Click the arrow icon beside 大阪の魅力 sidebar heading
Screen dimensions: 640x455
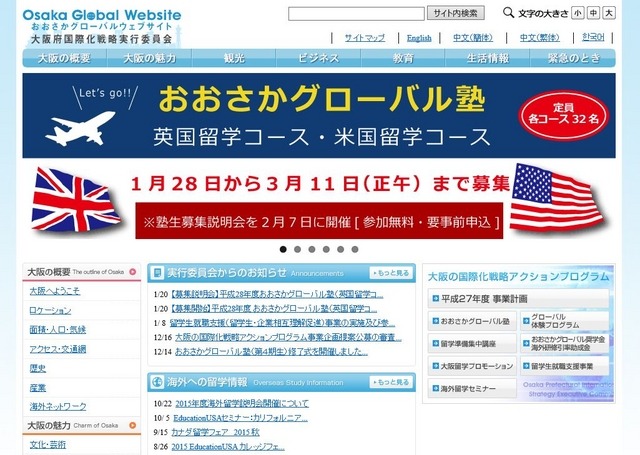[x=132, y=425]
